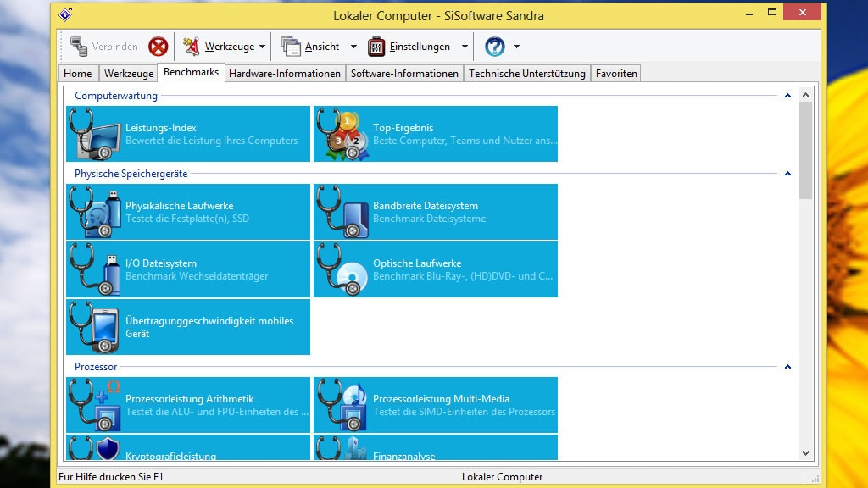This screenshot has height=488, width=868.
Task: Open the Bandbreite Dateisystem icon
Action: tap(342, 212)
